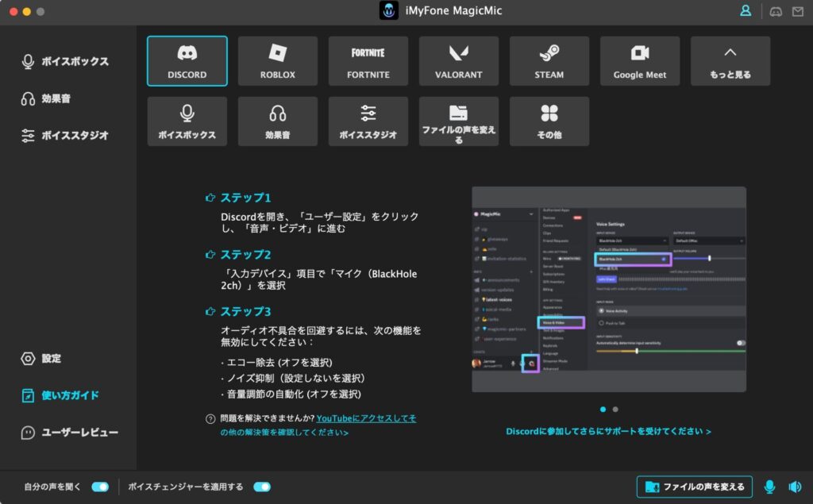This screenshot has height=504, width=813.
Task: Click the Discord community icon in title bar
Action: click(776, 11)
